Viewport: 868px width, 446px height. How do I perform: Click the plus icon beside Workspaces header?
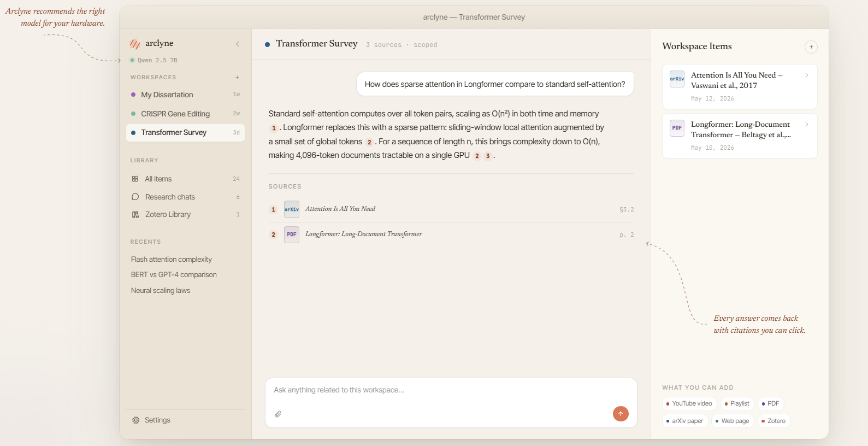point(237,77)
